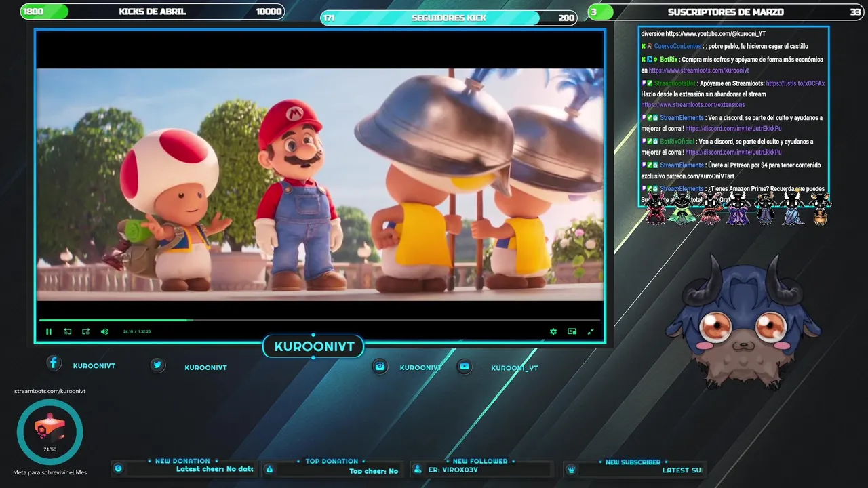This screenshot has height=488, width=868.
Task: Pause the Mario movie playback
Action: [x=49, y=331]
